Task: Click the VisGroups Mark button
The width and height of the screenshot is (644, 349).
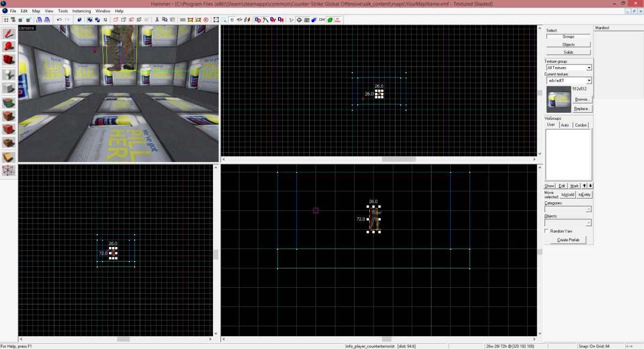Action: pyautogui.click(x=575, y=186)
